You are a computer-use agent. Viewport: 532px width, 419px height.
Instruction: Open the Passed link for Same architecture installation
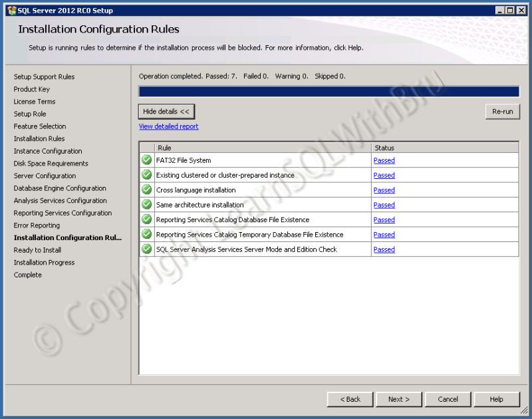pos(384,205)
